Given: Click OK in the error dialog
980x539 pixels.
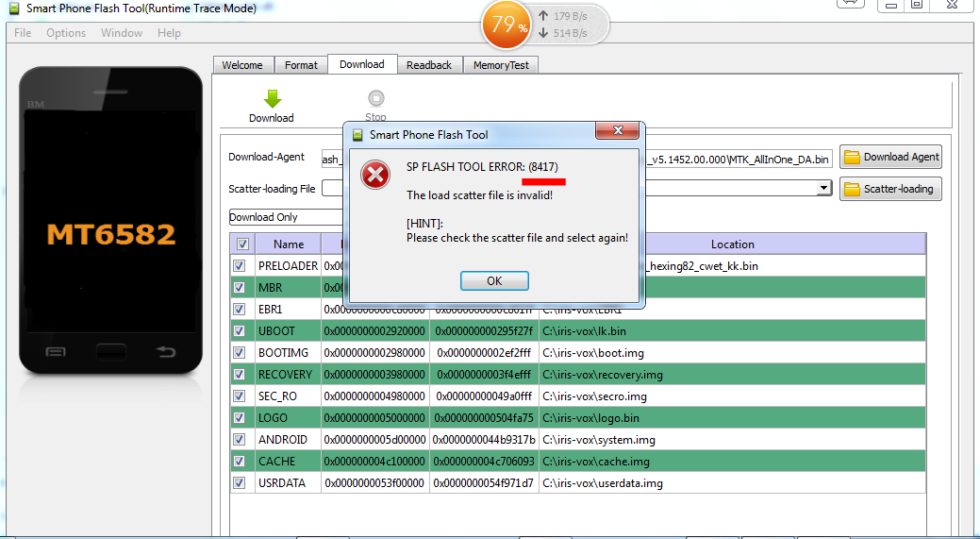Looking at the screenshot, I should click(x=494, y=280).
